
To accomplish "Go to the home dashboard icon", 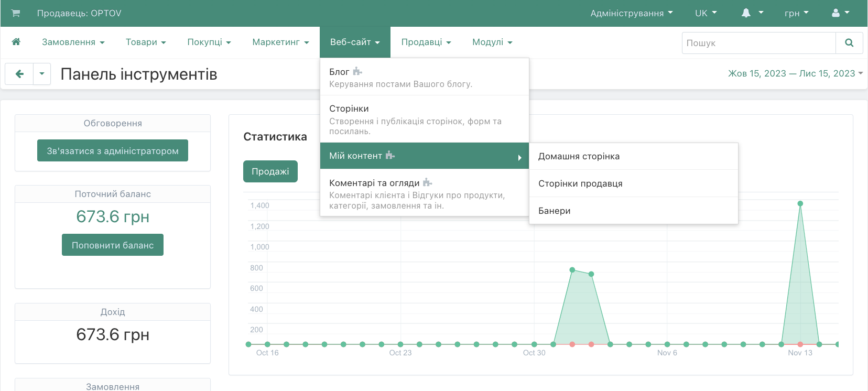I will [16, 42].
